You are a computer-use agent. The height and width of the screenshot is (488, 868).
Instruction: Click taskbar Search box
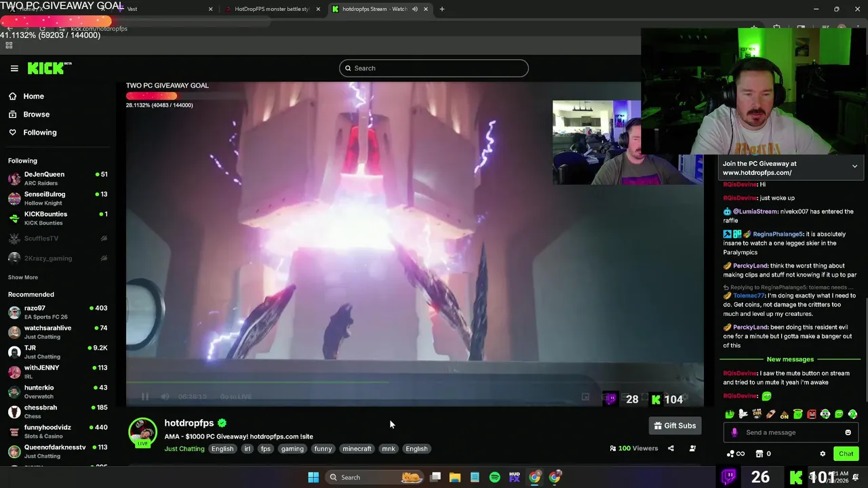click(374, 477)
